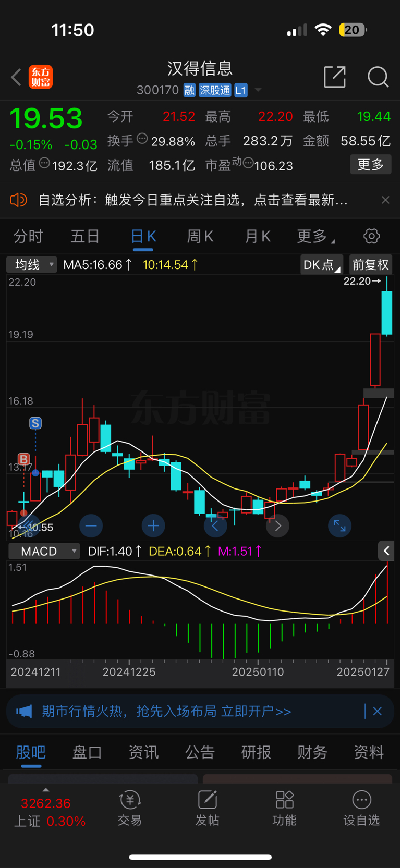Switch to 月K chart tab
The width and height of the screenshot is (401, 868).
coord(258,237)
